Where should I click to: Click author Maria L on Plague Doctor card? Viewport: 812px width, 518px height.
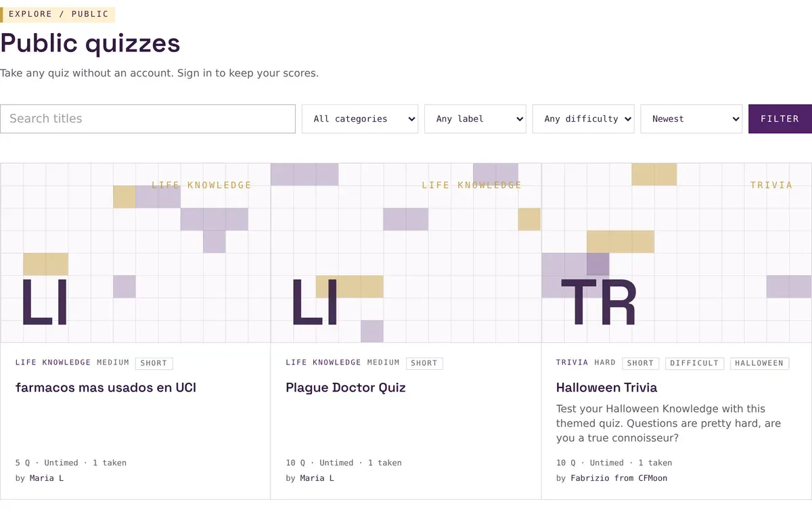click(x=317, y=478)
